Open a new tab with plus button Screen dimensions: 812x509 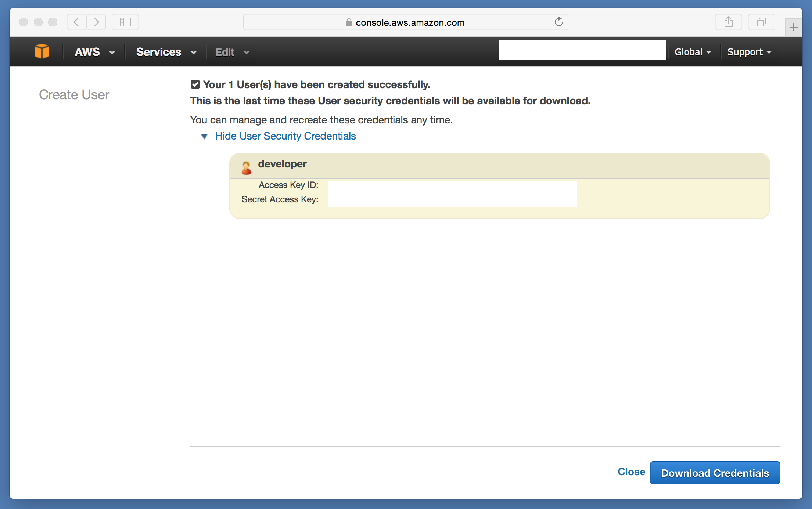[793, 27]
